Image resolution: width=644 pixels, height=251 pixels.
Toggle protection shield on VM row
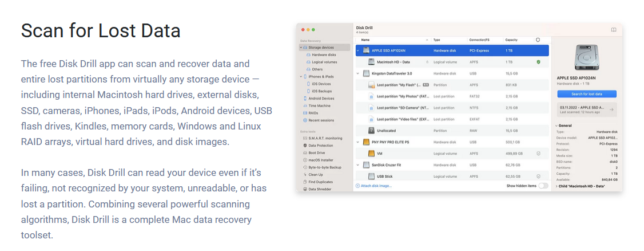pyautogui.click(x=538, y=154)
